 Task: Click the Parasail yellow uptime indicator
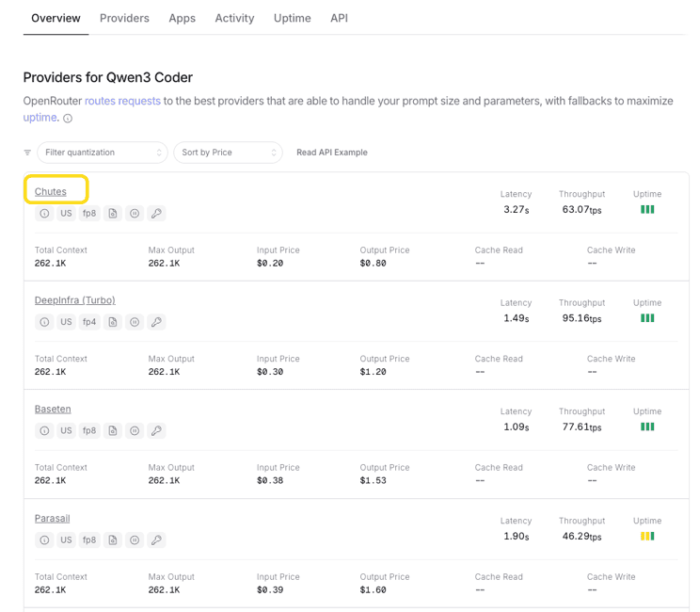click(x=647, y=536)
